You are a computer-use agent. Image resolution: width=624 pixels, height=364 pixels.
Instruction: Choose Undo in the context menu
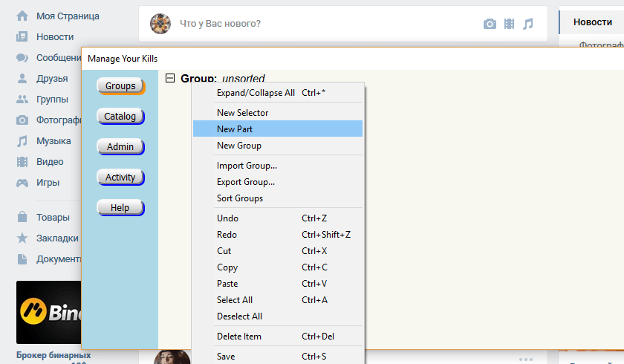point(278,218)
